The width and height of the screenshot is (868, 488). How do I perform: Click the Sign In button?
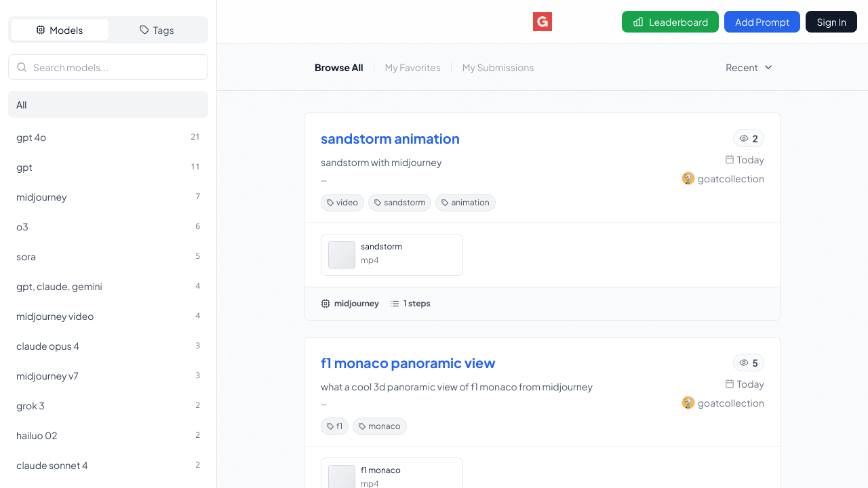point(831,22)
